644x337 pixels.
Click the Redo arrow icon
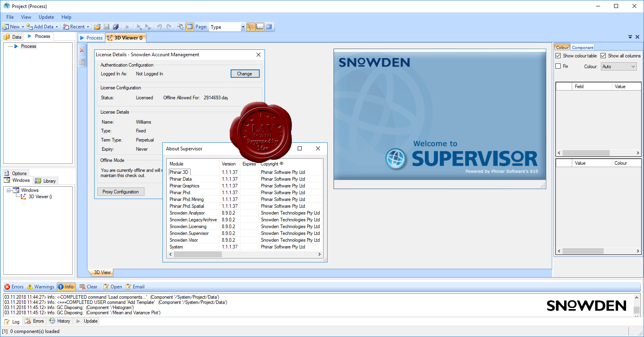tap(169, 27)
